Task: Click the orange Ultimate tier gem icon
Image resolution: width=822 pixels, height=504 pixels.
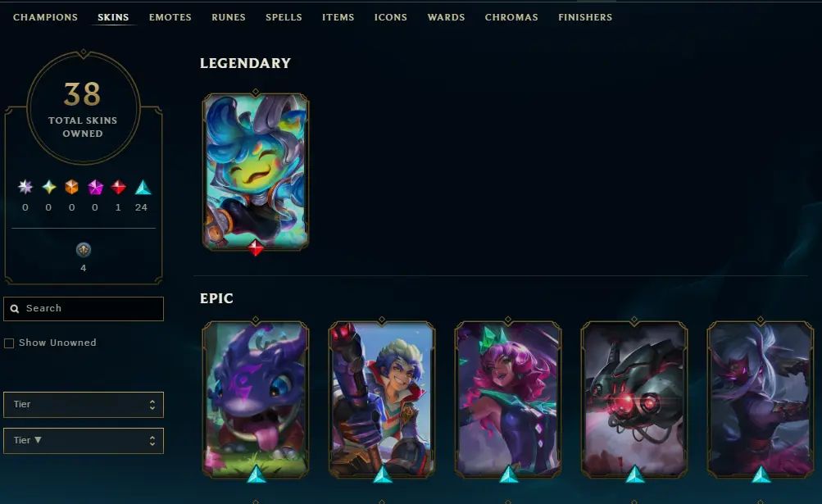Action: pos(72,187)
